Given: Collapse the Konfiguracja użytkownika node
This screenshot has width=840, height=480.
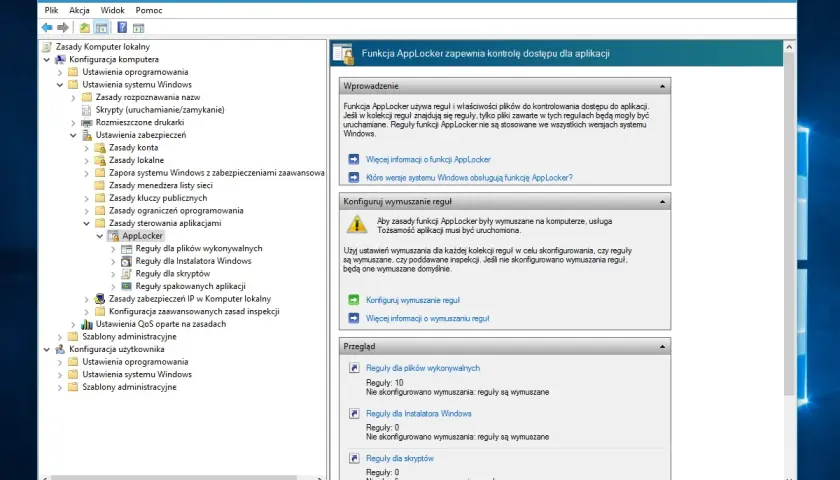Looking at the screenshot, I should pyautogui.click(x=47, y=349).
